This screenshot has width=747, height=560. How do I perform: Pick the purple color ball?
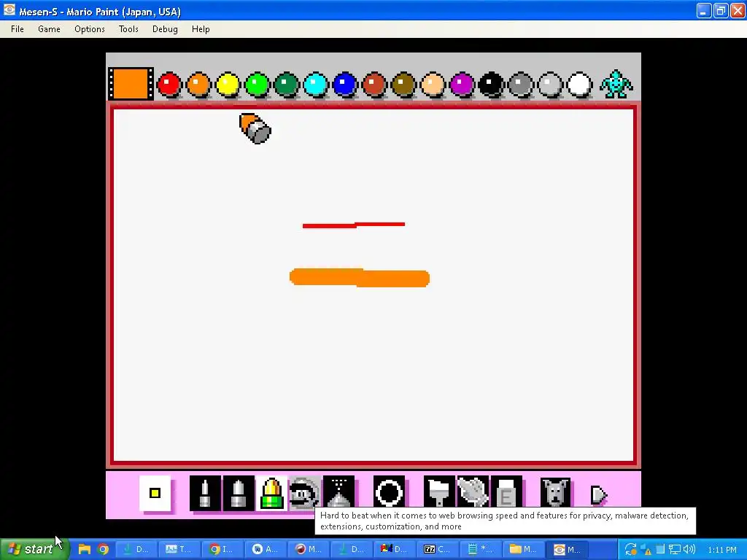pos(462,85)
